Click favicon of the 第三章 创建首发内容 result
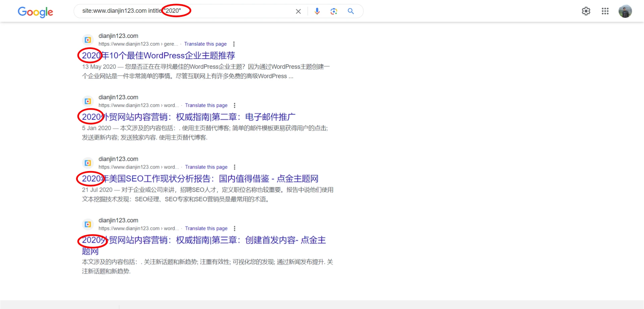644x309 pixels. pyautogui.click(x=88, y=224)
